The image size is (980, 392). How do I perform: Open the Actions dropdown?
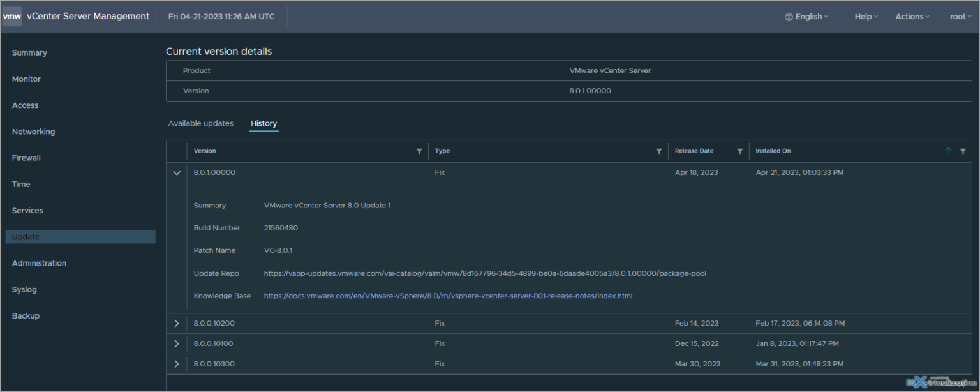click(x=912, y=16)
